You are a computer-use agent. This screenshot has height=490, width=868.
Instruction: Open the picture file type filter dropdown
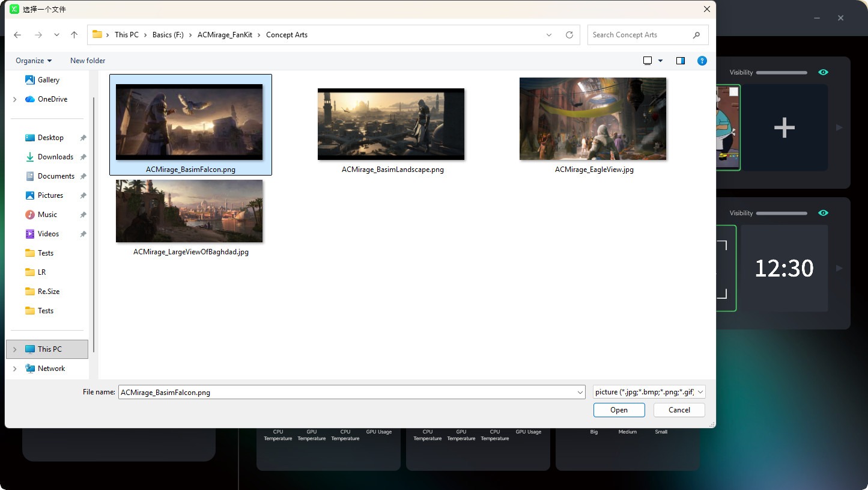click(x=649, y=392)
